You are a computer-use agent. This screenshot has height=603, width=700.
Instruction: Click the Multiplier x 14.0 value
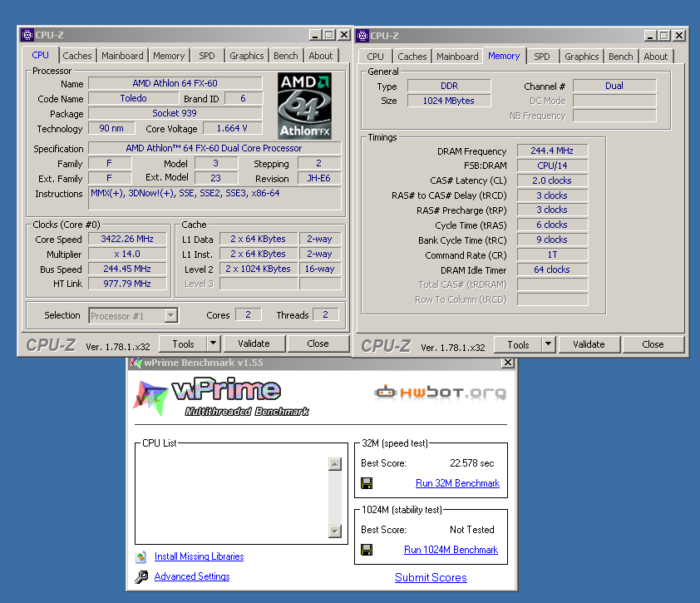pyautogui.click(x=127, y=255)
